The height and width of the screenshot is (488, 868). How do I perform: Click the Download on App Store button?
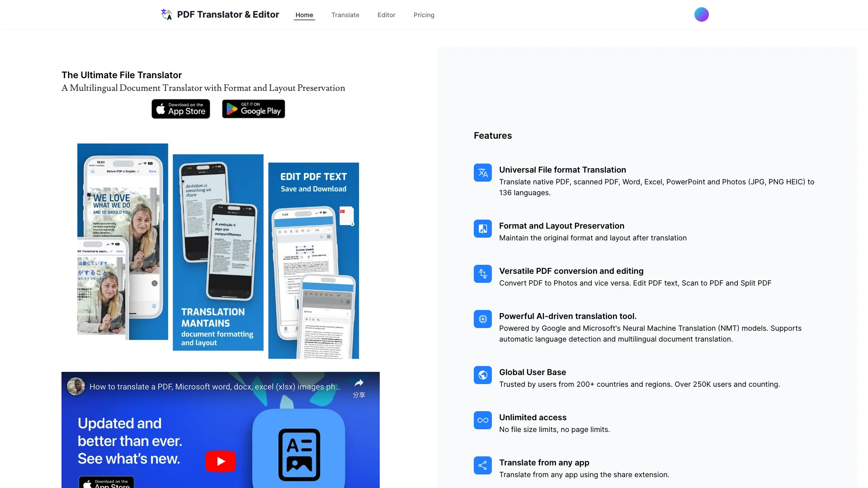180,109
